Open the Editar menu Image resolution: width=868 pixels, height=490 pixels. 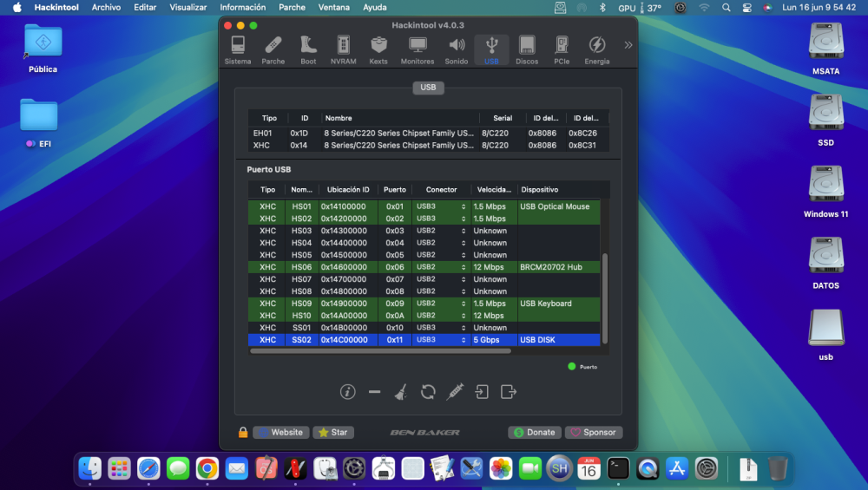click(x=145, y=7)
